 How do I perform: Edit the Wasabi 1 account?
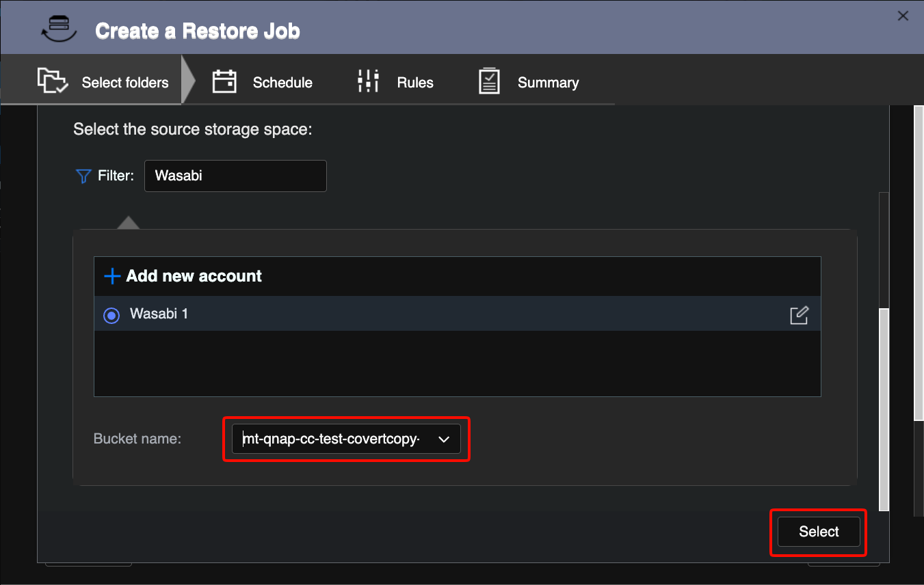[x=799, y=315]
